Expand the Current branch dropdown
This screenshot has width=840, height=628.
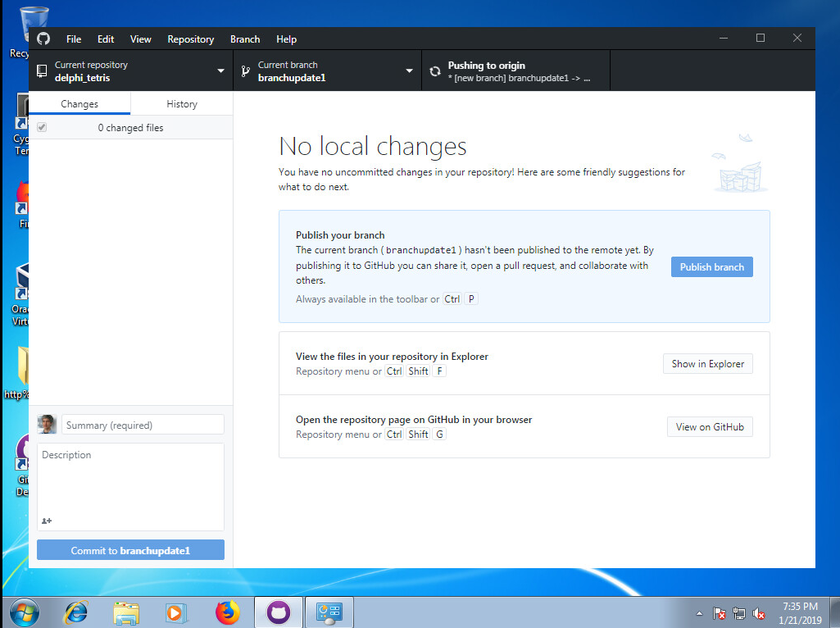(x=327, y=71)
